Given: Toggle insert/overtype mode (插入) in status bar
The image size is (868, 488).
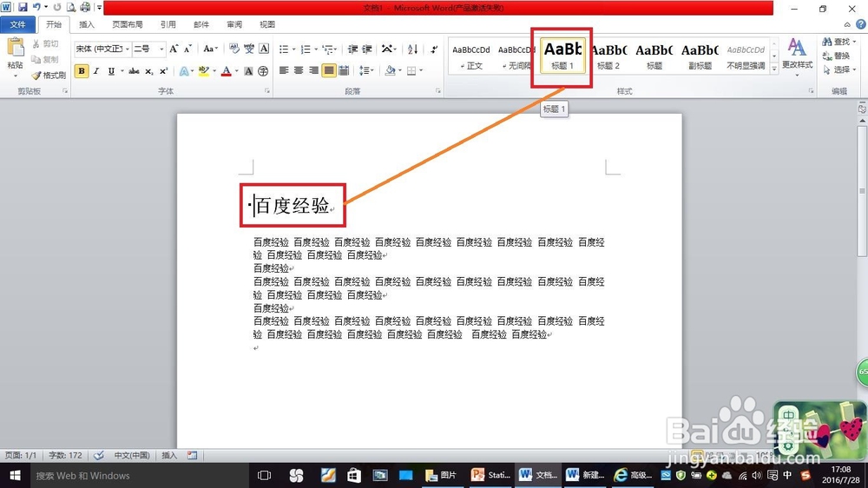Looking at the screenshot, I should click(x=169, y=455).
